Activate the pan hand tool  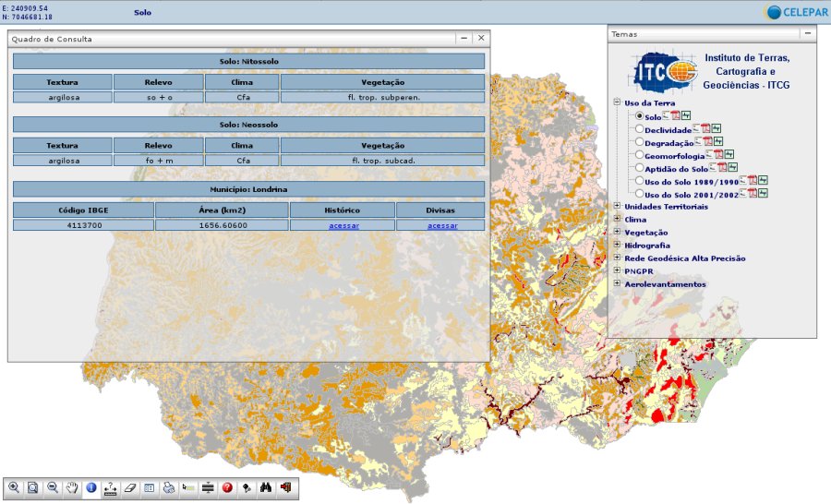point(72,487)
